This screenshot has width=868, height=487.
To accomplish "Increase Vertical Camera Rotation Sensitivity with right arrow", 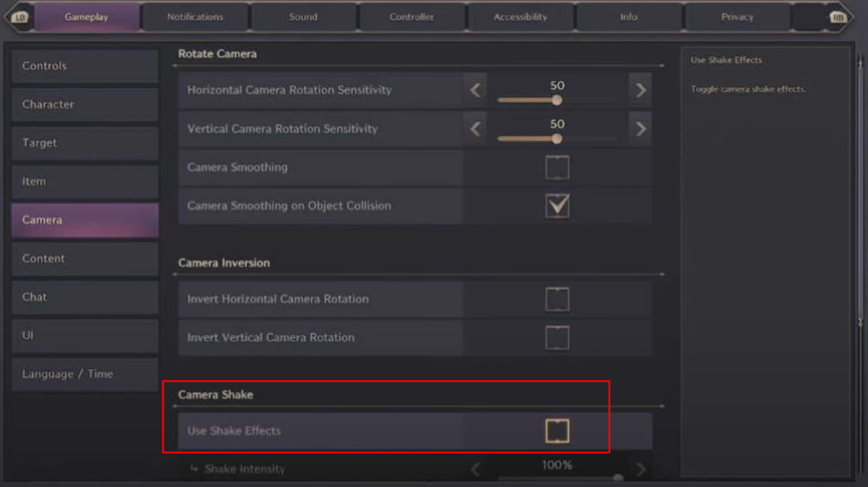I will pos(641,129).
